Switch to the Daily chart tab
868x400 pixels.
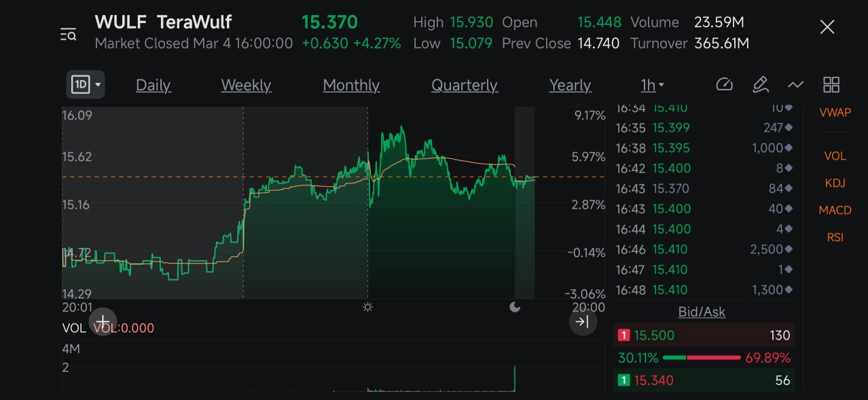(x=153, y=86)
